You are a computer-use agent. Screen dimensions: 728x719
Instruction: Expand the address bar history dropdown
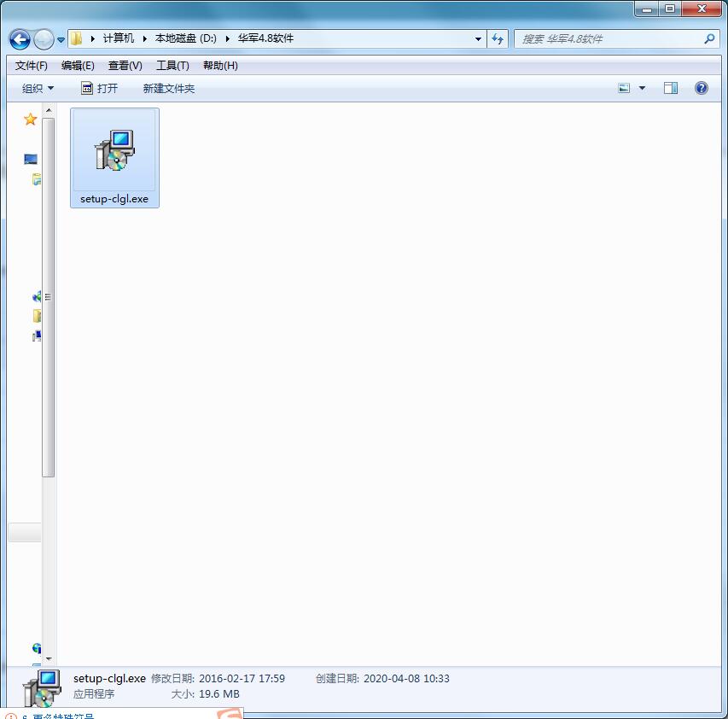[x=478, y=38]
